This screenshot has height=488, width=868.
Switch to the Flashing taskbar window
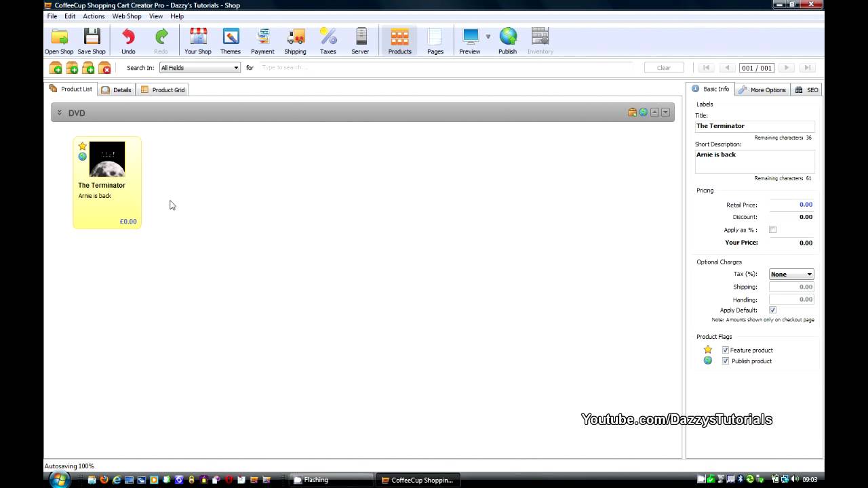click(x=331, y=480)
